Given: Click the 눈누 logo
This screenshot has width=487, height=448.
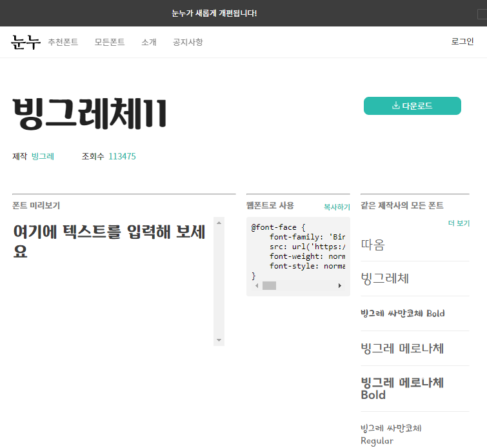Looking at the screenshot, I should pos(26,42).
